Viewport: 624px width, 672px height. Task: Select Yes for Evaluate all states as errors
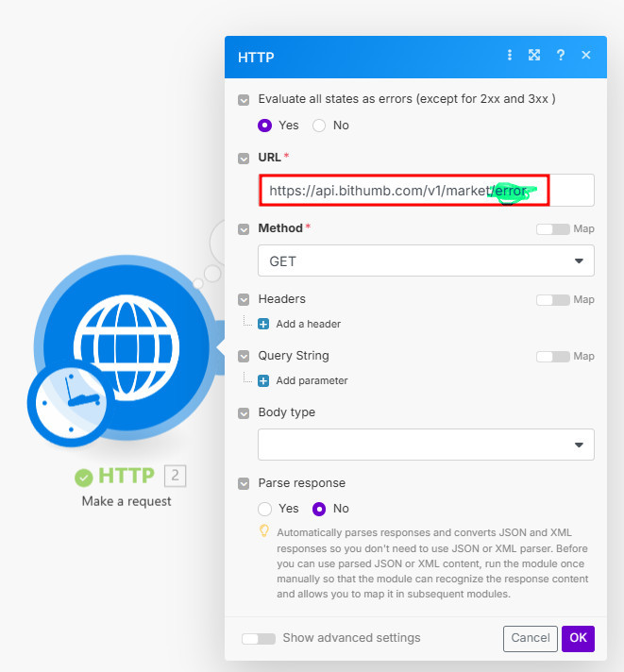tap(265, 125)
